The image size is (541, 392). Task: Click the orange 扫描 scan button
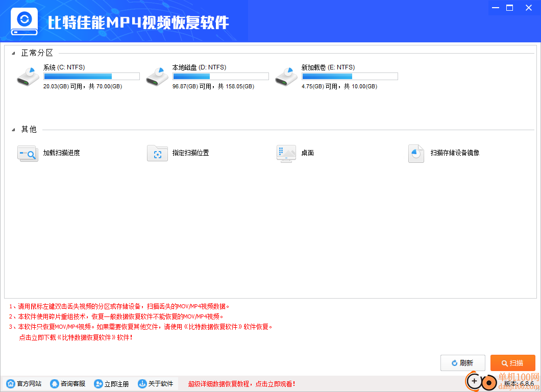pos(513,363)
